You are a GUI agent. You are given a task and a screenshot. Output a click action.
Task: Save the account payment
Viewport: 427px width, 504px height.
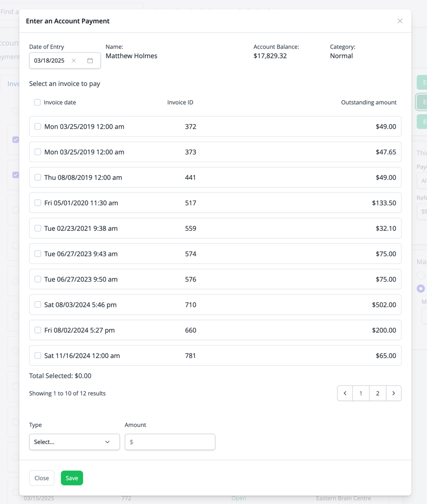point(72,478)
